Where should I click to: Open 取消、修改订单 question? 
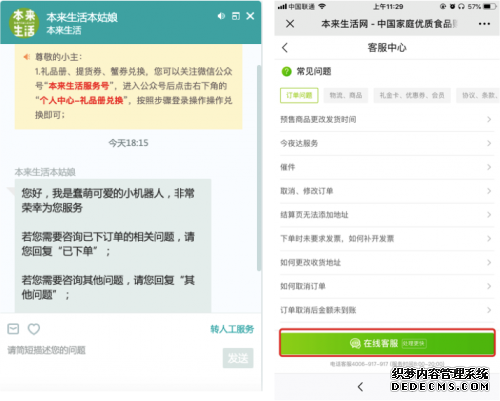click(x=387, y=191)
